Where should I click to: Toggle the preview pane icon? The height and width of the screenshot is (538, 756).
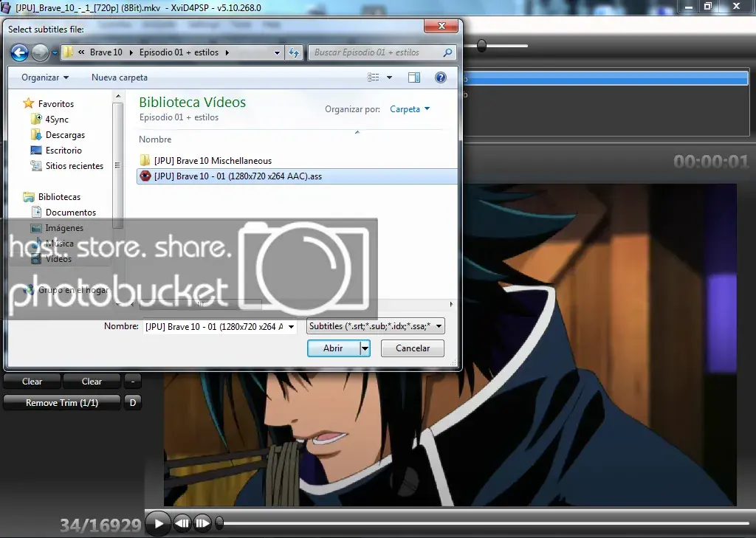tap(413, 77)
